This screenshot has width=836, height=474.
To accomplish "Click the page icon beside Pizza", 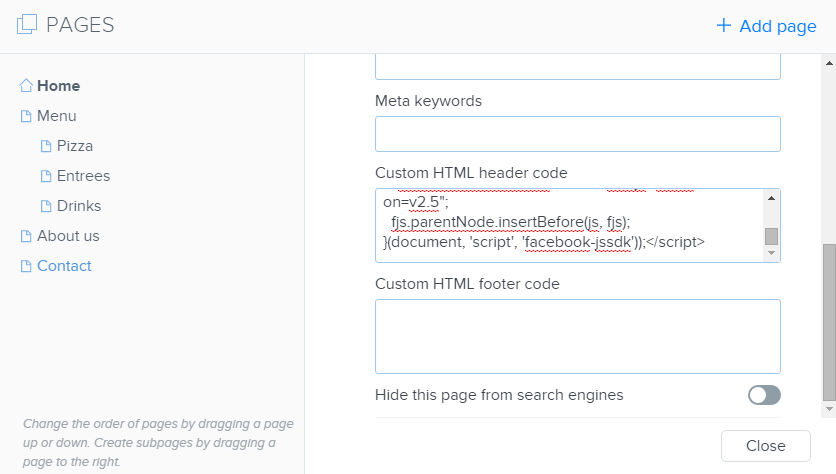I will [46, 146].
